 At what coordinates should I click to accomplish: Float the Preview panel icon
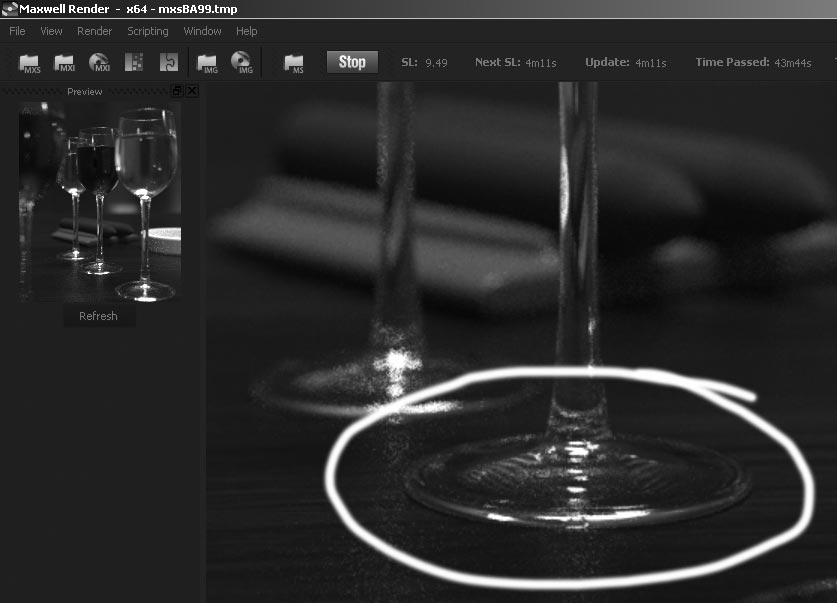(x=177, y=91)
